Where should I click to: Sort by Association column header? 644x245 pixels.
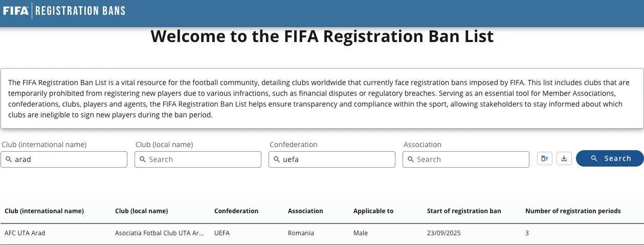[305, 211]
